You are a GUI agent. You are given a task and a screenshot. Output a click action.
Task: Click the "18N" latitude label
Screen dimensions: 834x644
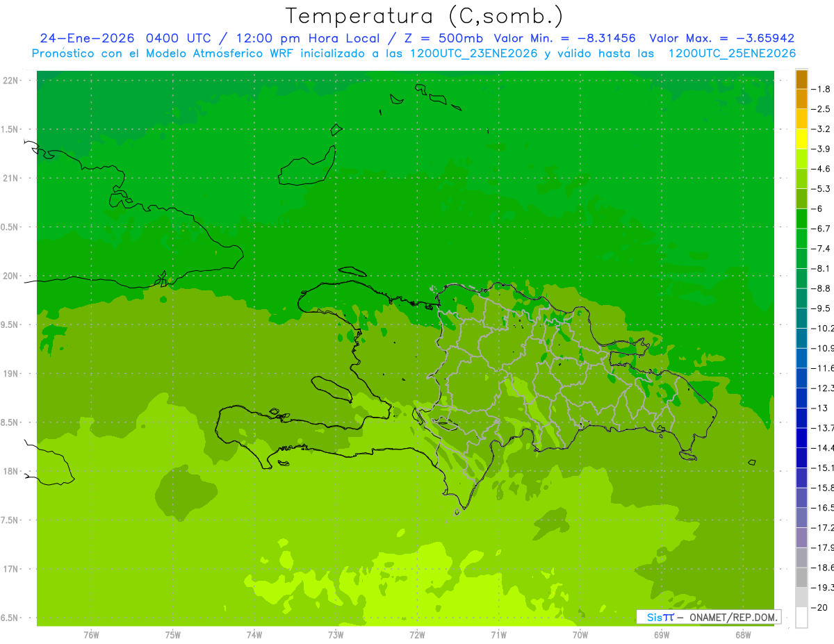(x=11, y=471)
